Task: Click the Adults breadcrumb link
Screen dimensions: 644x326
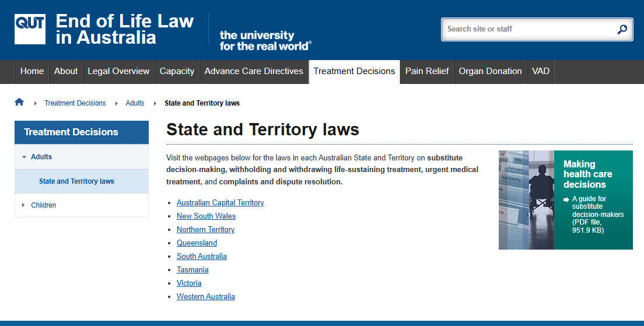Action: click(x=135, y=103)
